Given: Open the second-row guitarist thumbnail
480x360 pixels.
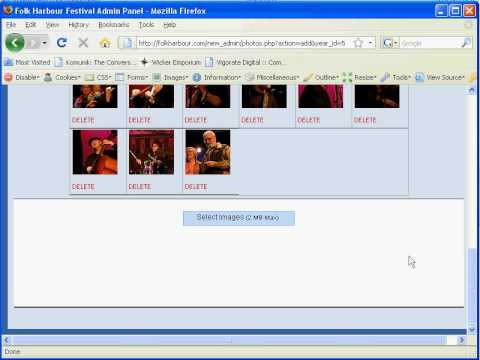Looking at the screenshot, I should pyautogui.click(x=151, y=152).
